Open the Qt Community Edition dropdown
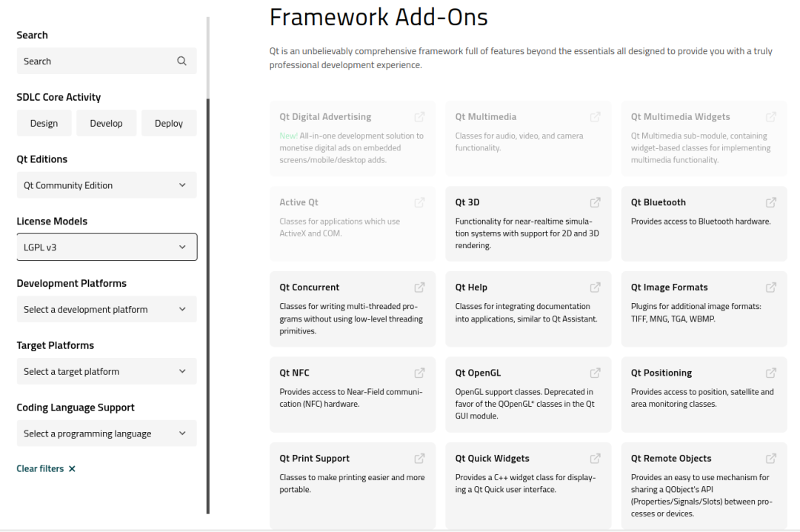Screen dimensions: 800x532 click(x=107, y=185)
